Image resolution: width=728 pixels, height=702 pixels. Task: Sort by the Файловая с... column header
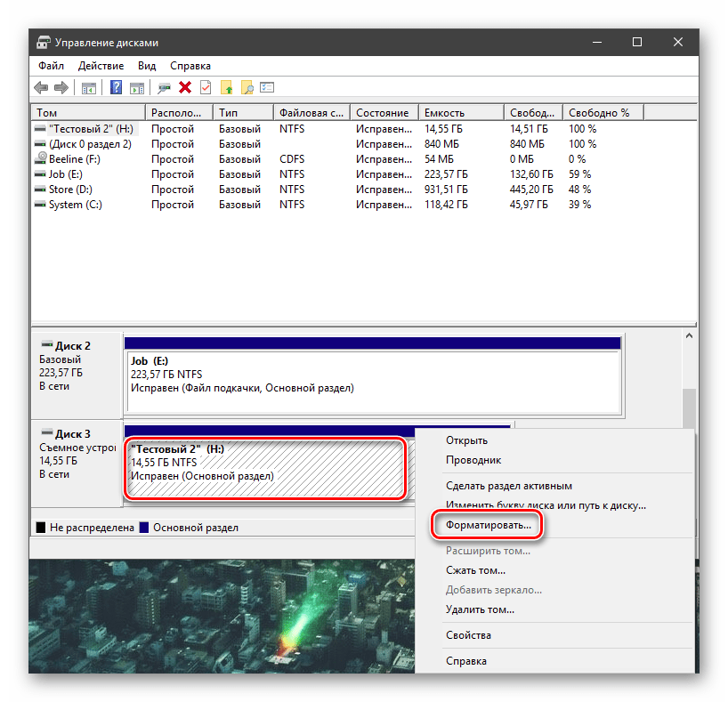311,113
